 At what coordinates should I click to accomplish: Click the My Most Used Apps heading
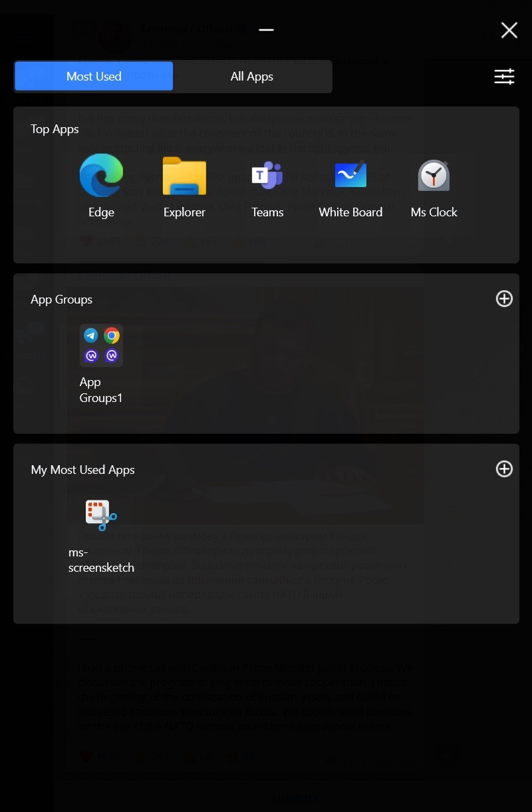(82, 470)
